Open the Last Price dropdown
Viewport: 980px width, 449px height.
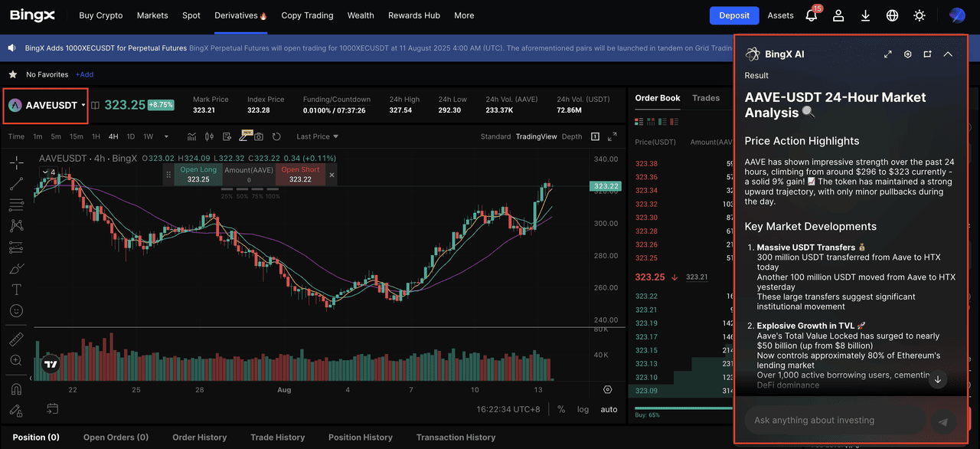click(317, 136)
